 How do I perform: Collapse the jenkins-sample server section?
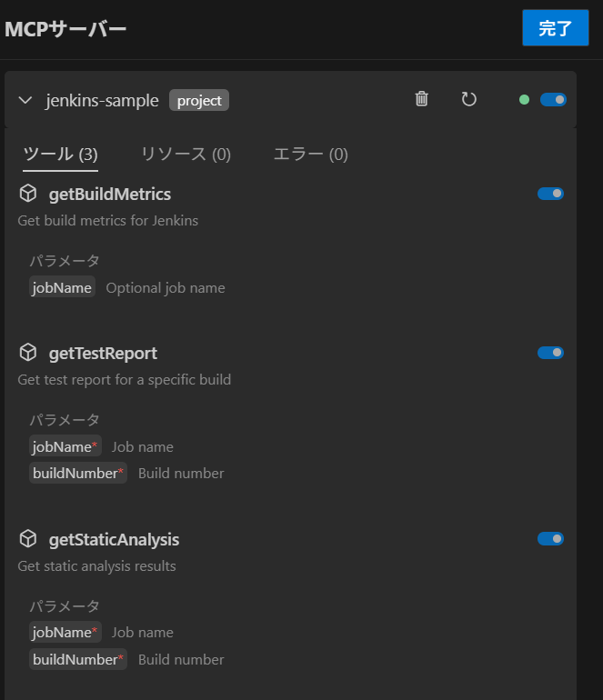coord(25,100)
